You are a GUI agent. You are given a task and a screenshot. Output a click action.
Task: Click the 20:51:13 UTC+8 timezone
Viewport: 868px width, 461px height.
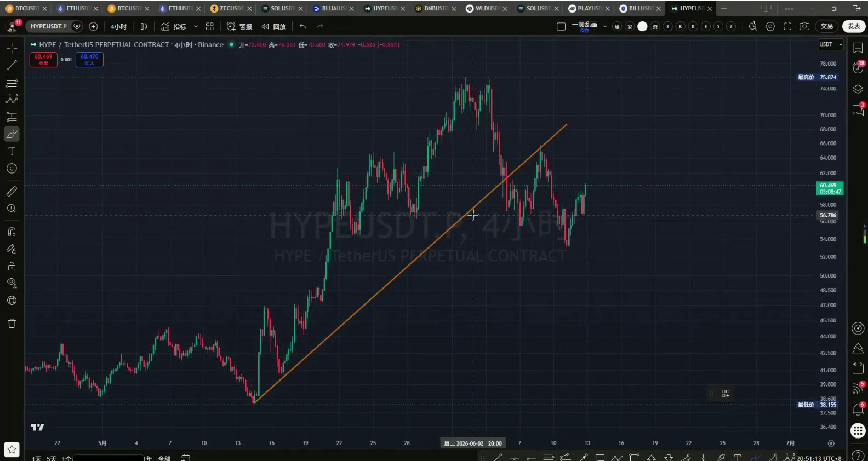tap(819, 458)
